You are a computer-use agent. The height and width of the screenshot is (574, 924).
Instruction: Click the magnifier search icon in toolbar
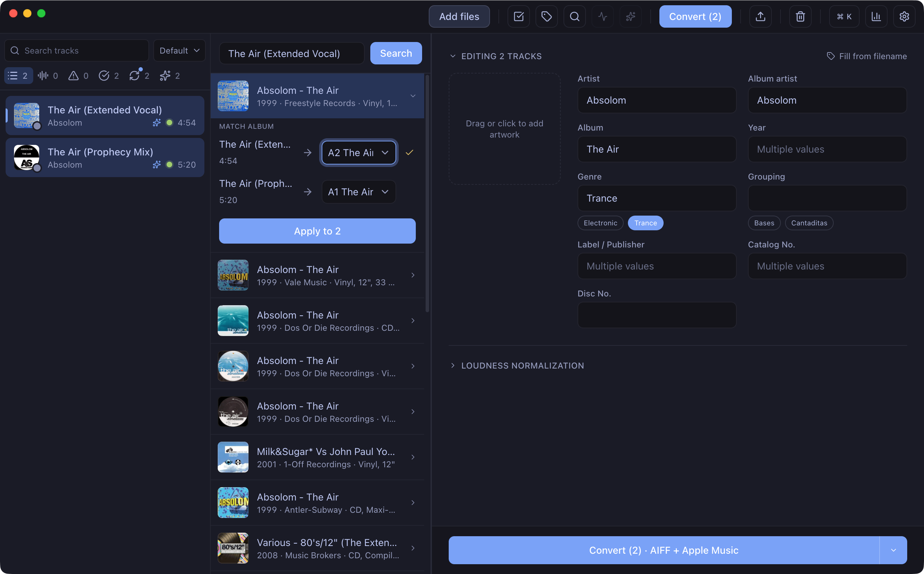[574, 17]
